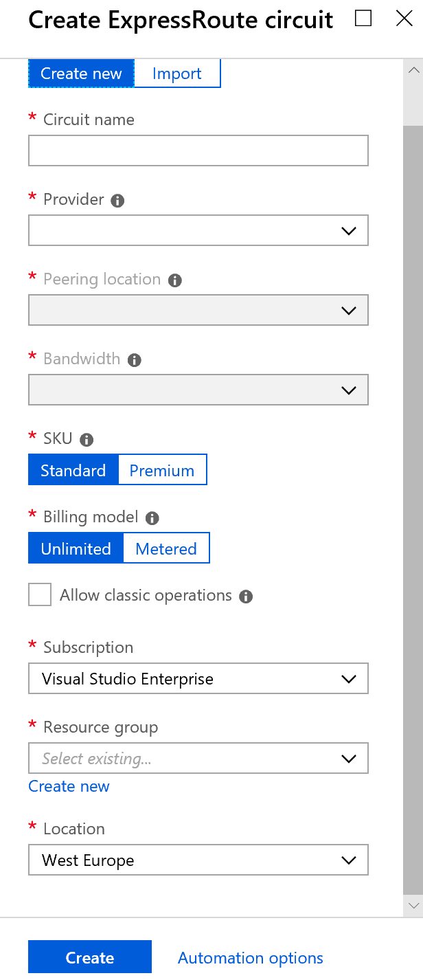Select the Create new tab at top
Image resolution: width=423 pixels, height=980 pixels.
coord(81,74)
